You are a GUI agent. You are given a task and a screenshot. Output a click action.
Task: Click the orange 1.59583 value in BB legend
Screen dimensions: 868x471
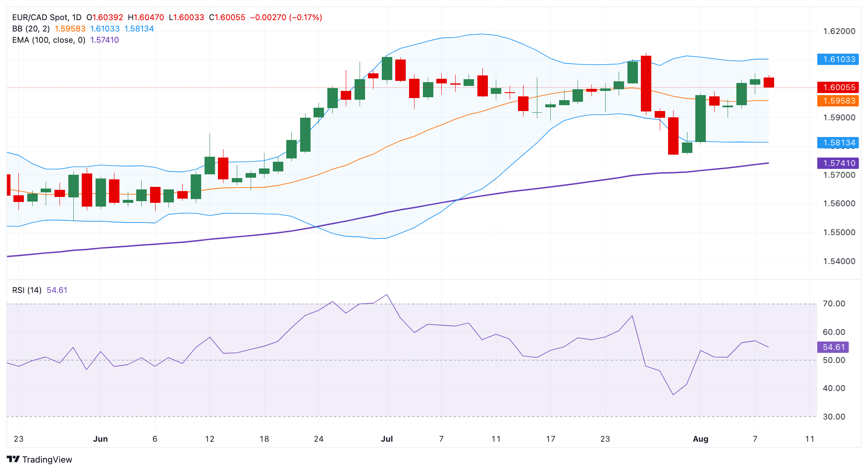coord(70,29)
